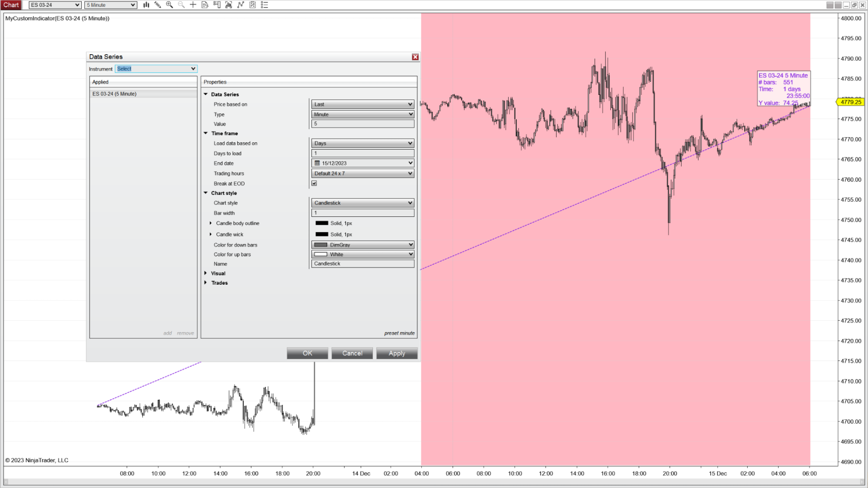868x488 pixels.
Task: Click the bar type chart style icon
Action: click(x=146, y=5)
